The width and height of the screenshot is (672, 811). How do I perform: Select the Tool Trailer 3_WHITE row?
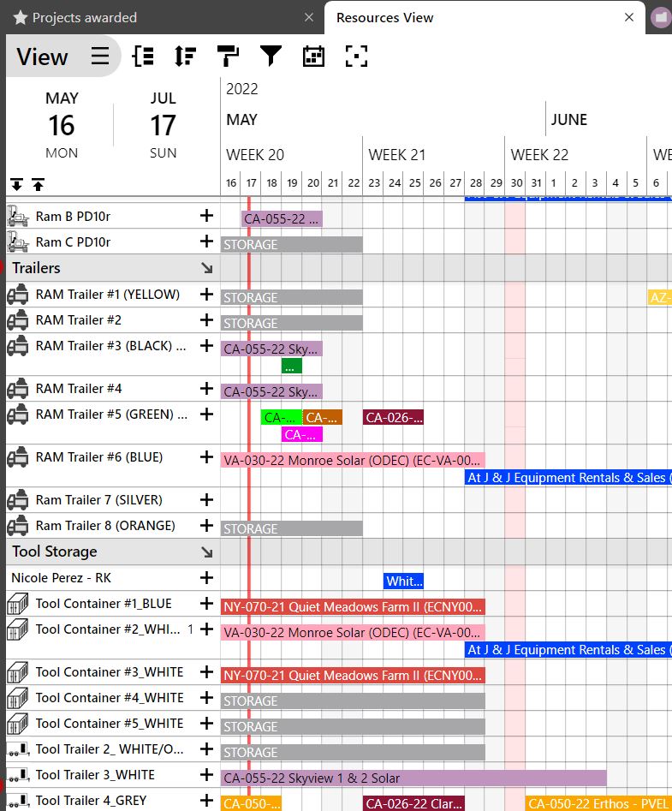click(113, 775)
